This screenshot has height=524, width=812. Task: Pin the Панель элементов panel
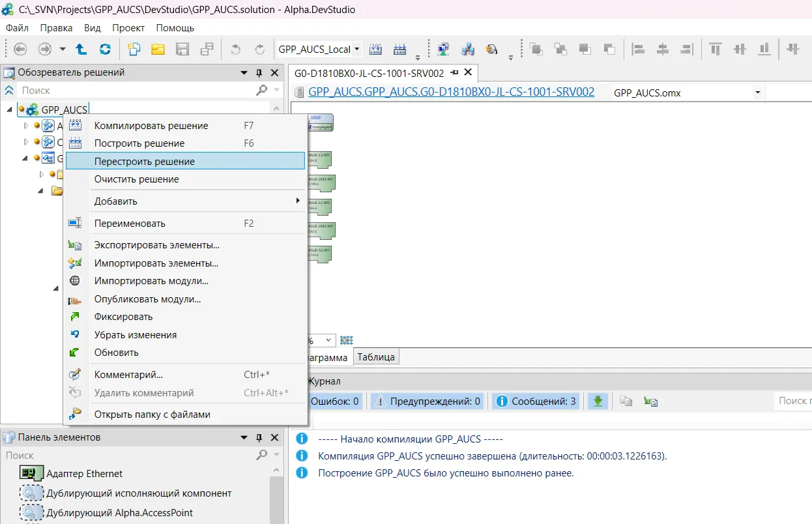click(259, 437)
